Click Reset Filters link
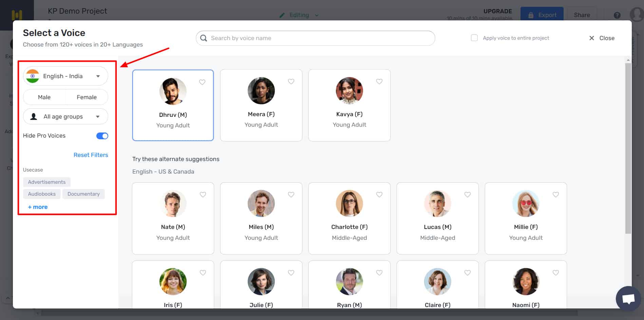 click(x=91, y=155)
